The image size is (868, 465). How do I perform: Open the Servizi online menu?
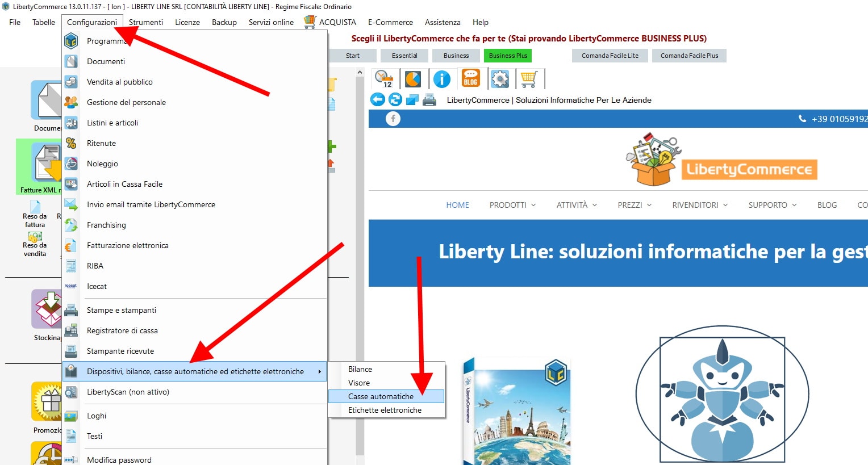click(x=271, y=22)
